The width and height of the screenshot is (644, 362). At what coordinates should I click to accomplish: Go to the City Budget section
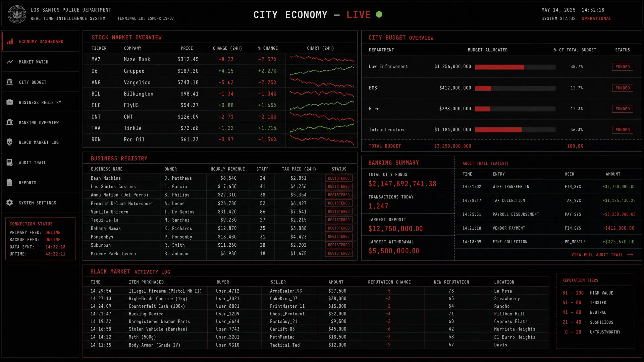(x=40, y=82)
